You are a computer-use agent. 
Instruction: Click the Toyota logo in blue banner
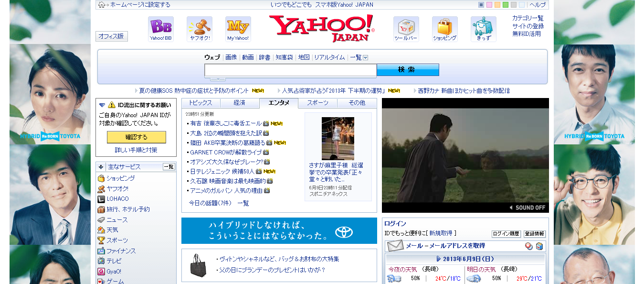tap(344, 232)
